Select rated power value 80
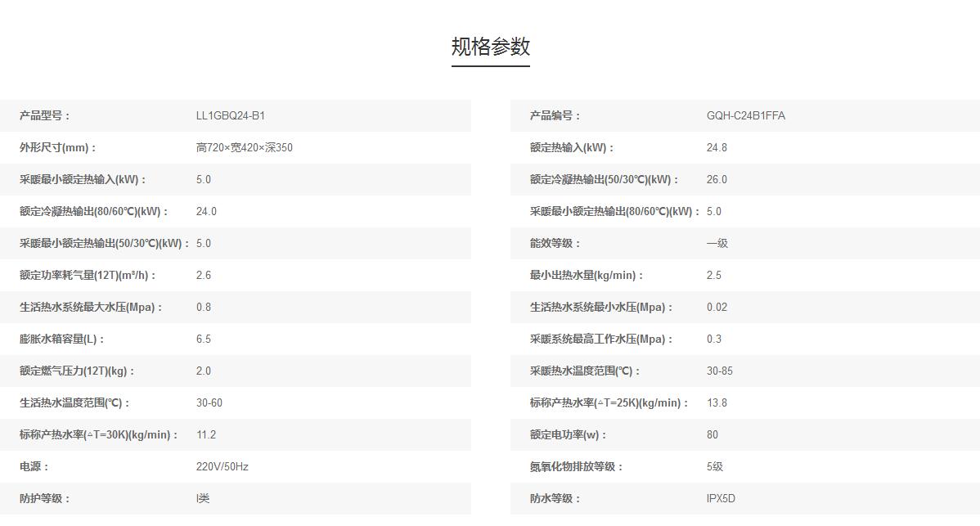The width and height of the screenshot is (980, 526). [x=713, y=434]
